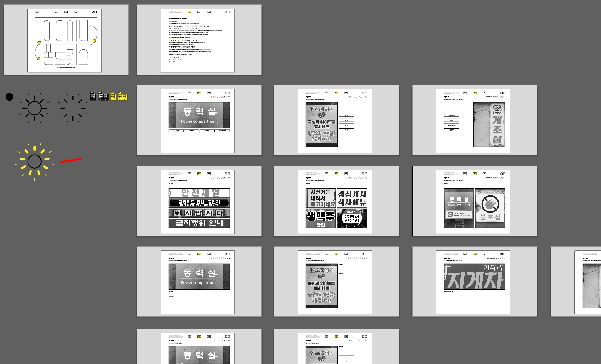Click the first answer button below Power compartment image
Screen dimensions: 601x364
pos(176,131)
